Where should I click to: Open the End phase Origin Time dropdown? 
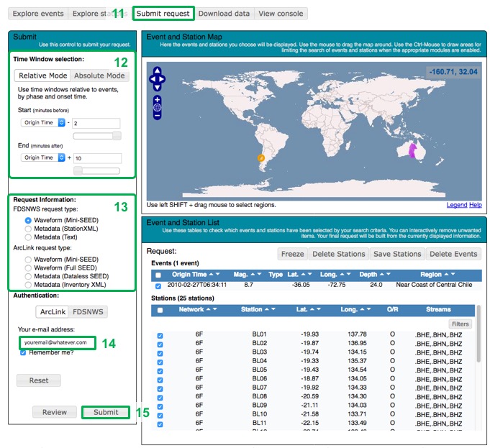(43, 157)
